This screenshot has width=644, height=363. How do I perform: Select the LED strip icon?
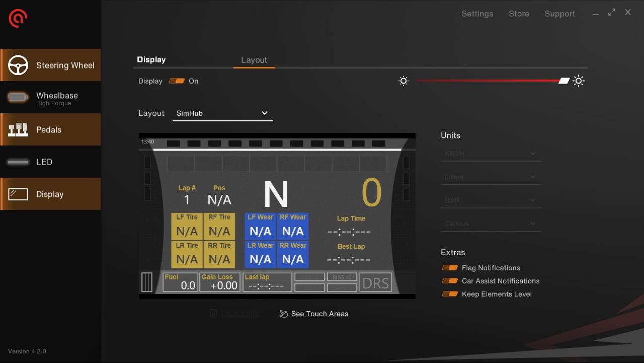(18, 162)
